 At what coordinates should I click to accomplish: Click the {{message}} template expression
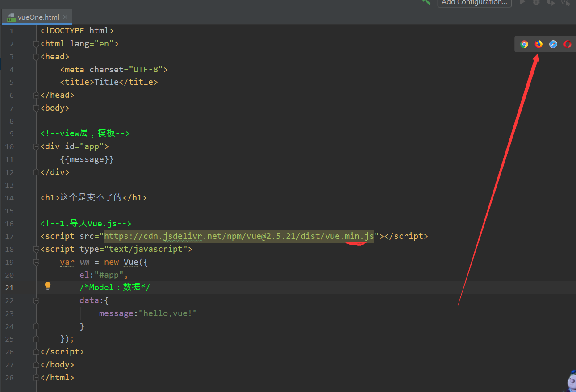click(x=87, y=159)
